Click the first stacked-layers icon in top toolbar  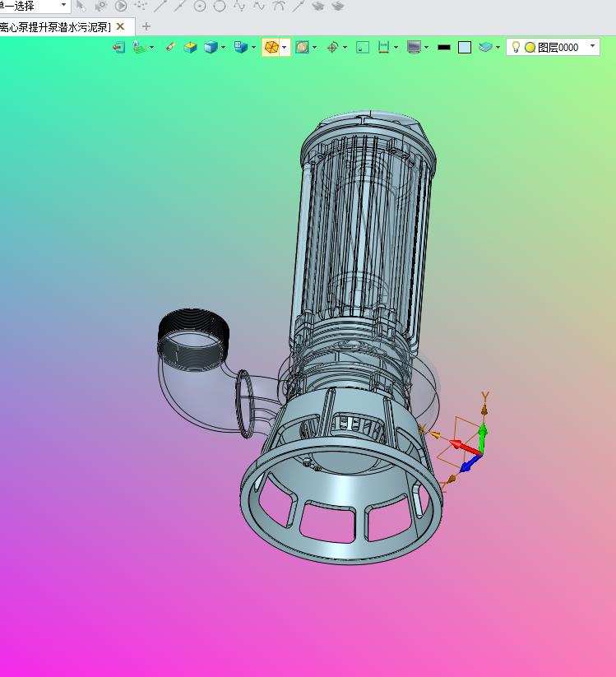click(x=318, y=6)
